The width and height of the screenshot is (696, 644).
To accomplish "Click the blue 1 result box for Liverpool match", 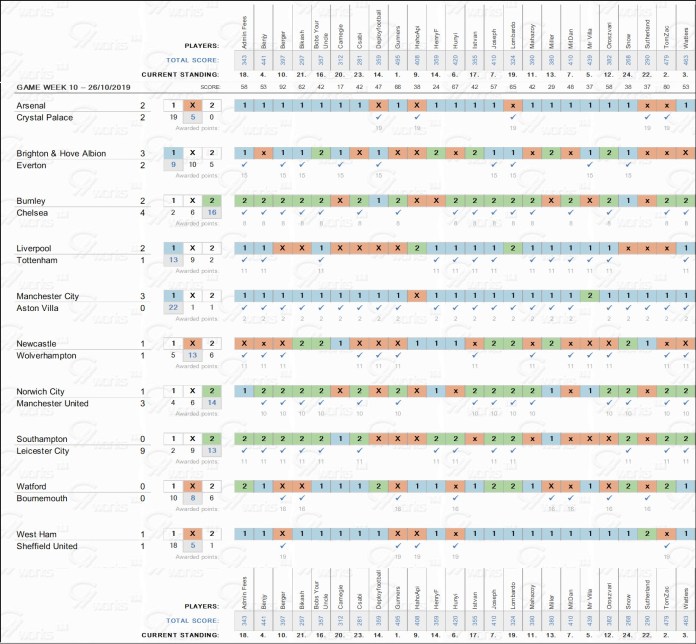I will (173, 248).
